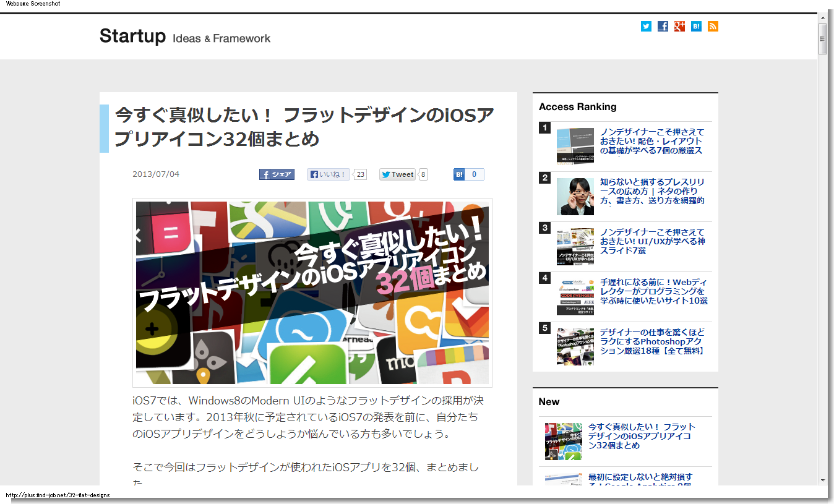834x504 pixels.
Task: Click the post date 2013/07/04
Action: tap(156, 174)
